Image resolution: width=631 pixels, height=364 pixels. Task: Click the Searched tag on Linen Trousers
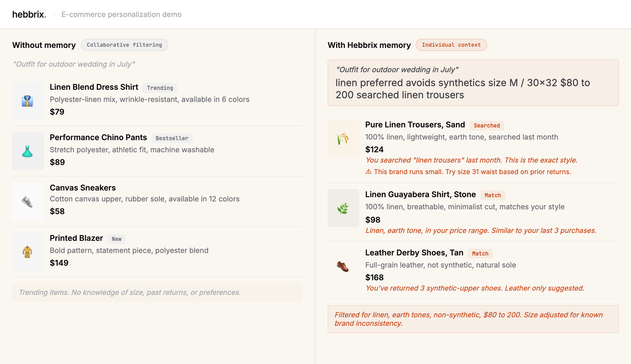pyautogui.click(x=487, y=126)
